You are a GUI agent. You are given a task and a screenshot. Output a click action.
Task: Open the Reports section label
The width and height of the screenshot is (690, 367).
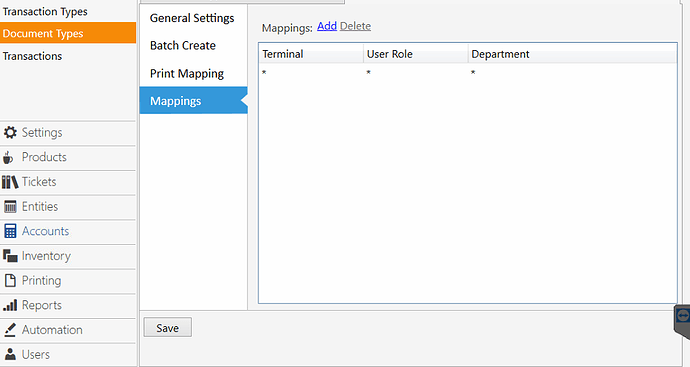click(42, 305)
